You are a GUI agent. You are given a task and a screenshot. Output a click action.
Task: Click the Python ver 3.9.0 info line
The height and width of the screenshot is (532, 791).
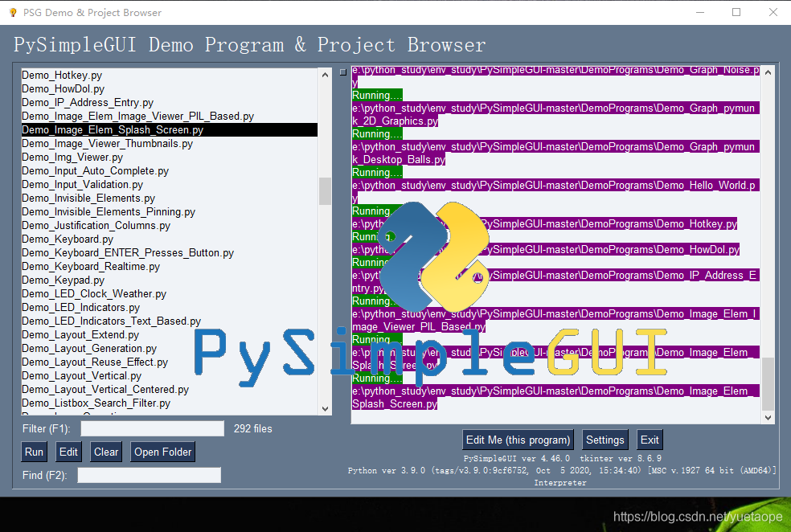[562, 470]
